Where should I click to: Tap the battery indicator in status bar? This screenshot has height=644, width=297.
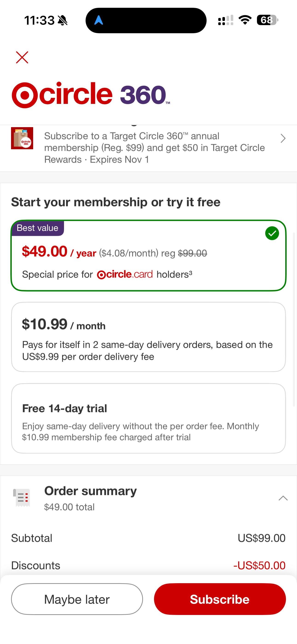point(267,20)
